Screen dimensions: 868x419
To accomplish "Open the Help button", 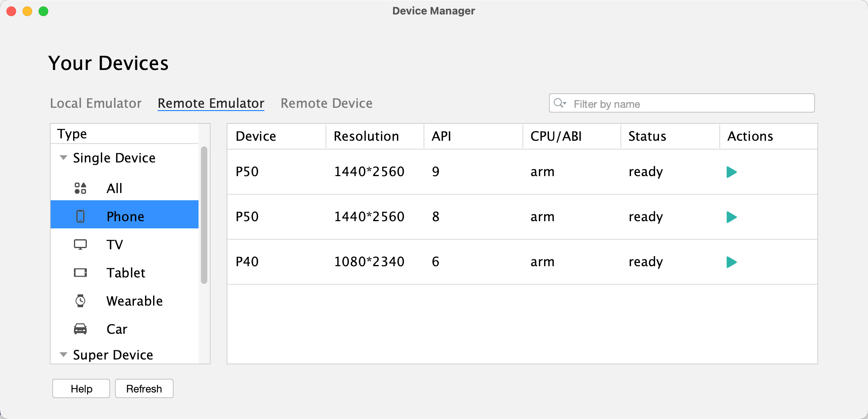I will 81,388.
